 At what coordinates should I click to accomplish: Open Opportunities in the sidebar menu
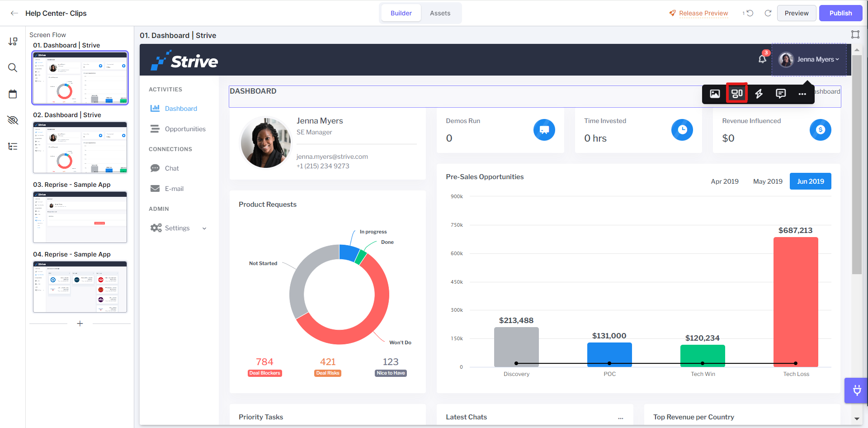[185, 129]
